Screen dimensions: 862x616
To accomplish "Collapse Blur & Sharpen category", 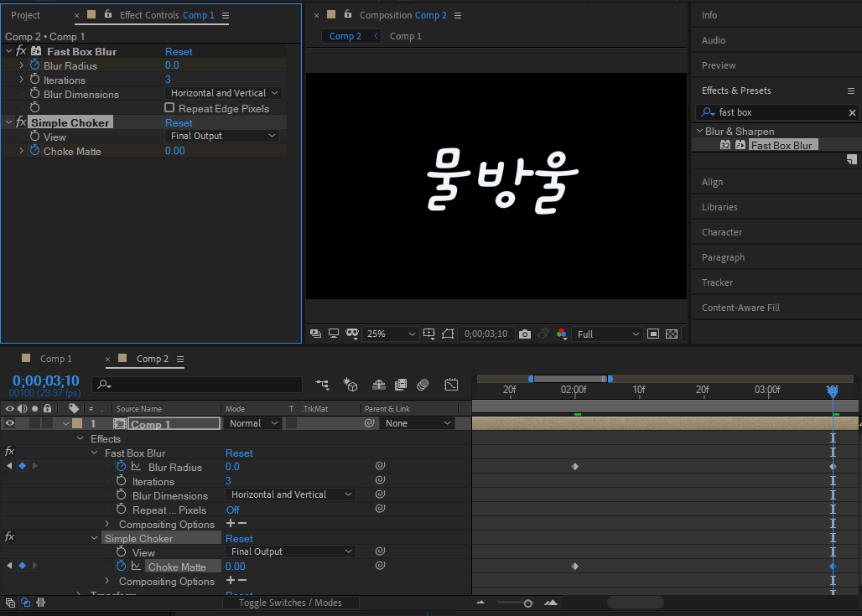I will click(699, 131).
